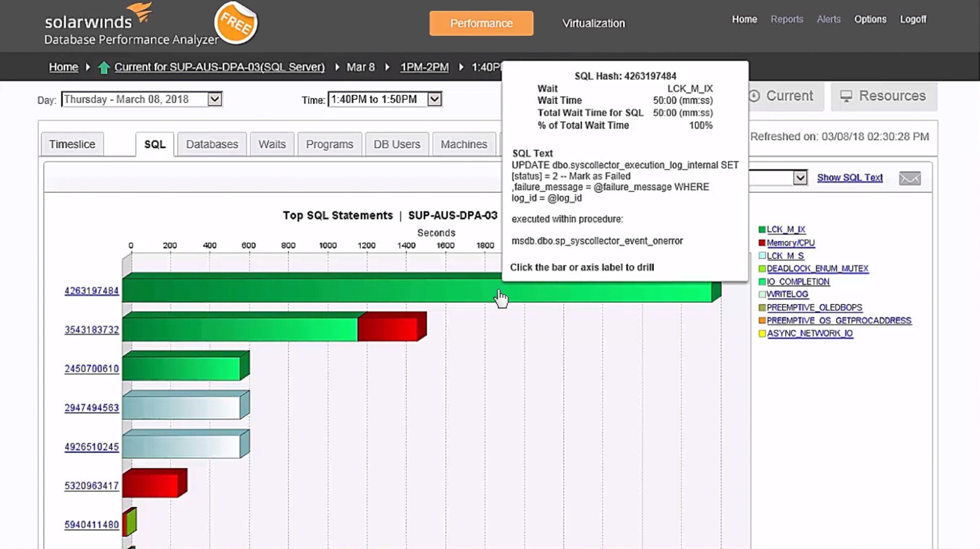Click the ASYNC_NETWORK_IO legend entry

click(x=811, y=333)
